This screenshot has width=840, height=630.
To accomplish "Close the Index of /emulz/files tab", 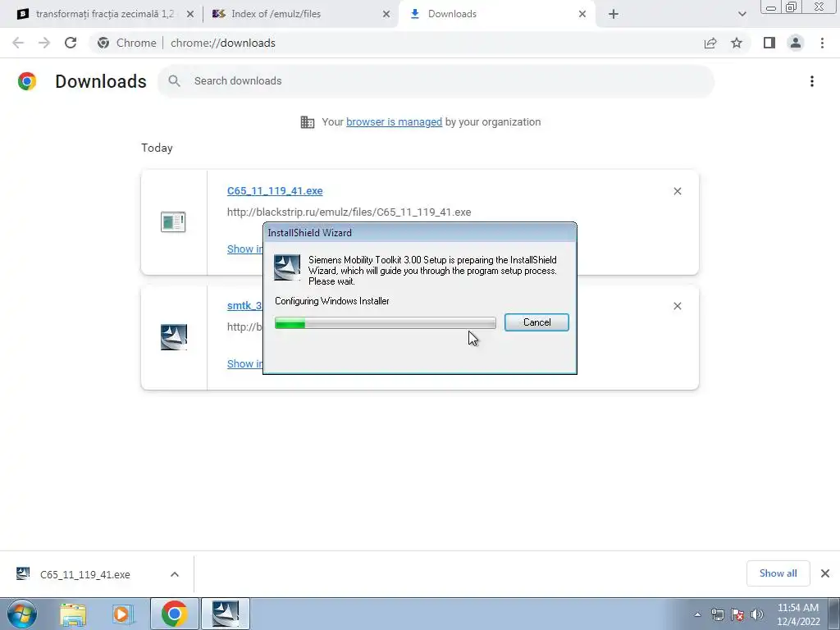I will (x=386, y=15).
